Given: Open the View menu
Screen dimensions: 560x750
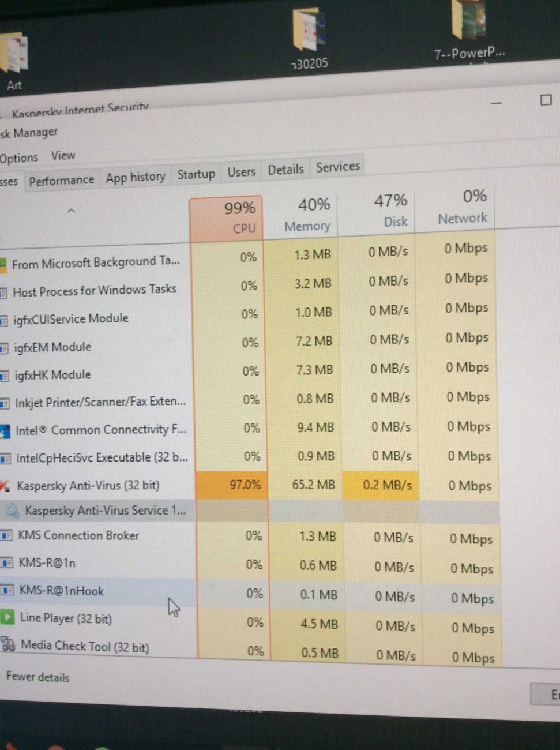Looking at the screenshot, I should click(63, 155).
